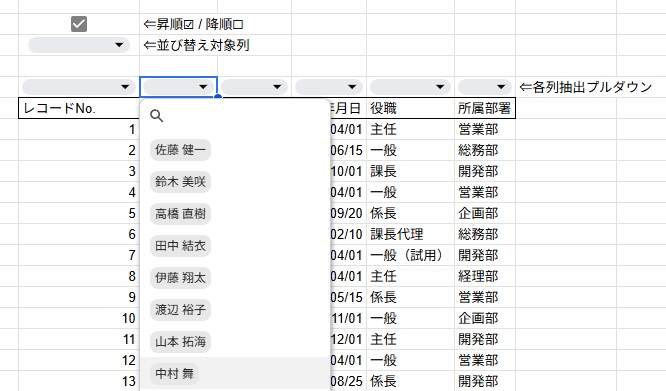The height and width of the screenshot is (391, 666).
Task: Select 山本 拓海 option
Action: click(181, 342)
